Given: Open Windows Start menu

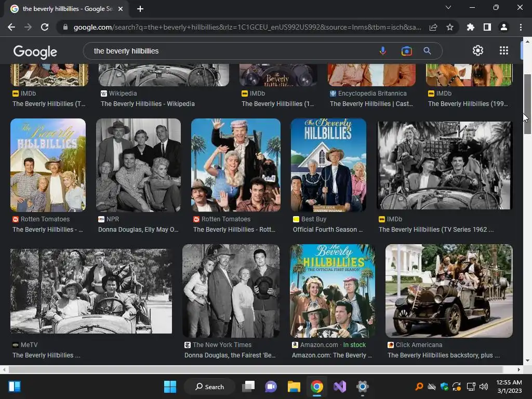Looking at the screenshot, I should (x=170, y=387).
